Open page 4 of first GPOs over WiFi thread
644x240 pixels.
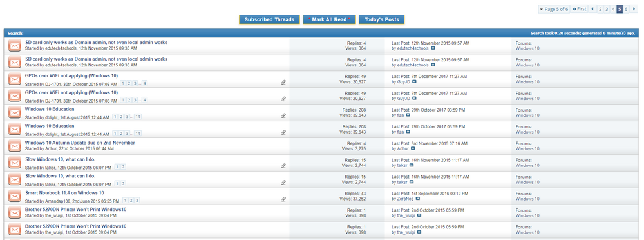click(144, 83)
